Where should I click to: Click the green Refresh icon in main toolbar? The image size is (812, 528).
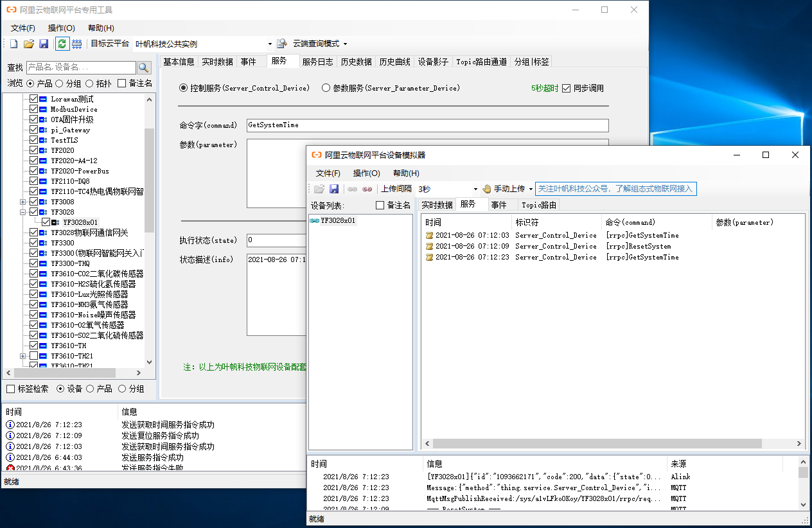[62, 44]
